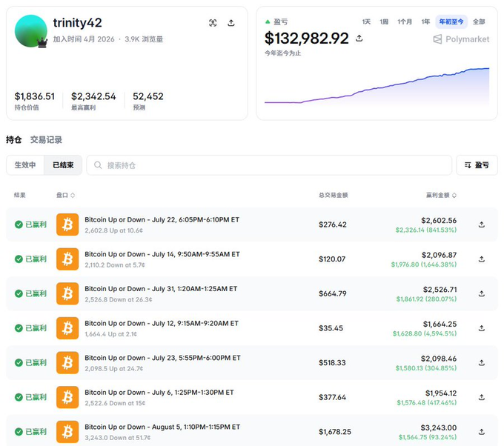Click the Bitcoin icon for July 14 market
504x446 pixels.
pos(67,259)
